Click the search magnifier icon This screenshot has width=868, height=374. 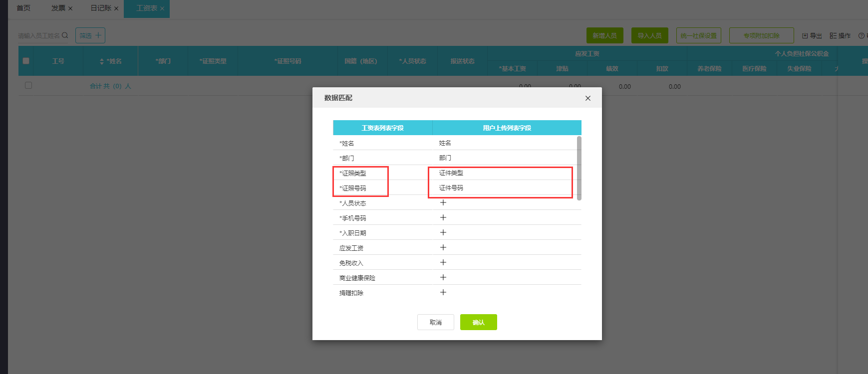point(65,35)
